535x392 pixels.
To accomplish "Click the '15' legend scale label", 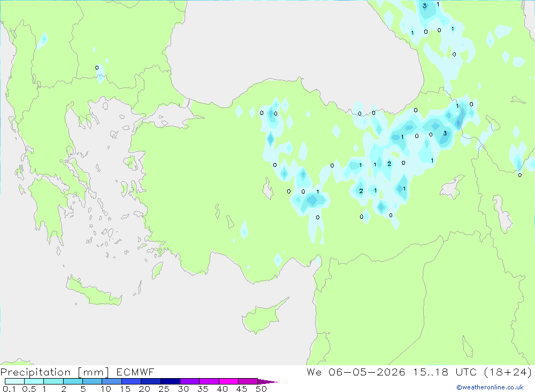I will coord(125,389).
